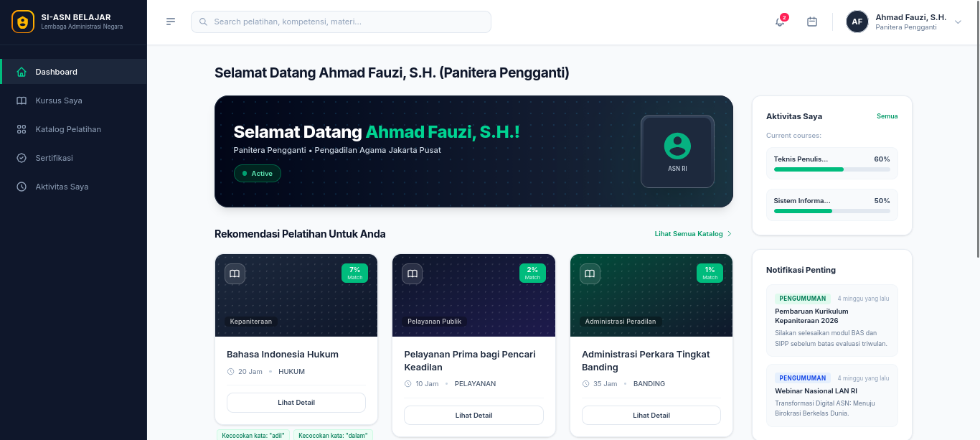Expand the user profile dropdown chevron
This screenshot has height=440, width=980.
pyautogui.click(x=958, y=22)
